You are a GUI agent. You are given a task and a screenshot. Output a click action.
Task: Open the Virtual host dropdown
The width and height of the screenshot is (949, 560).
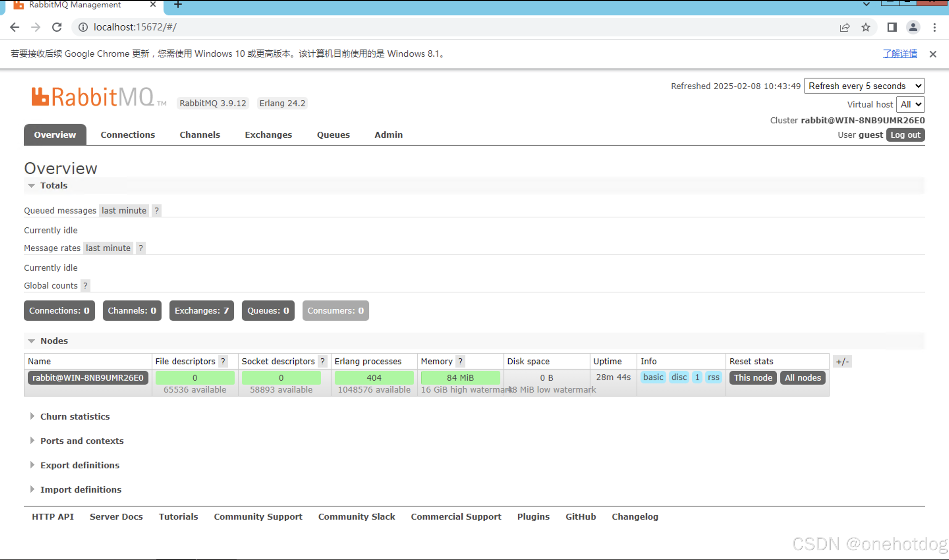tap(910, 104)
